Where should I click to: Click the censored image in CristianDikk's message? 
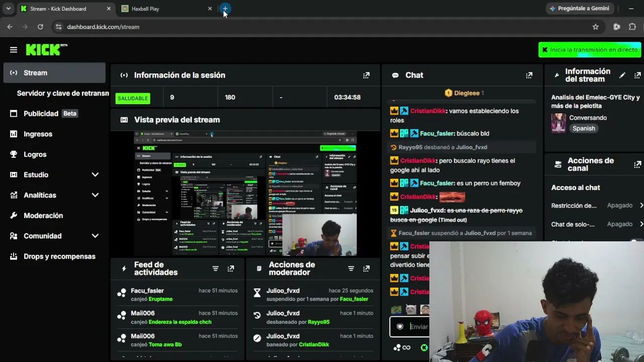click(x=452, y=197)
